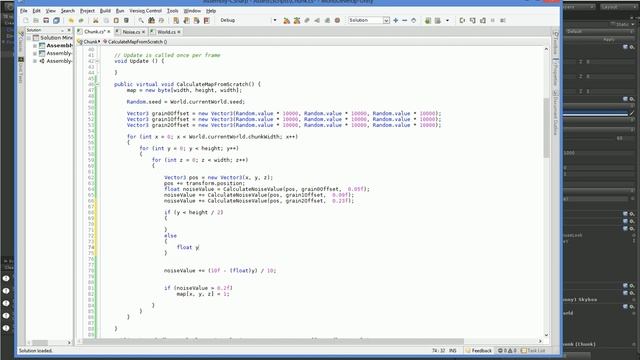Click the Rebuild All toolbar icon
640x360 pixels.
click(x=297, y=20)
